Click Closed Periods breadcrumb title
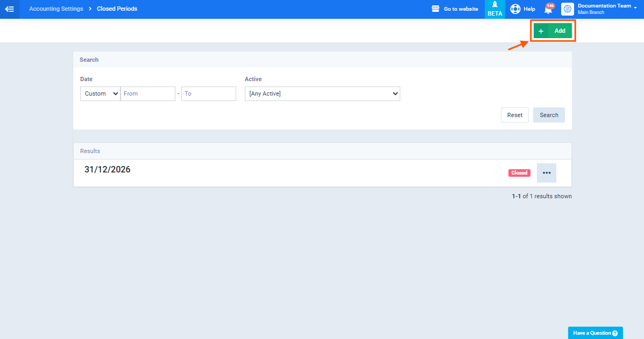The image size is (644, 339). [x=117, y=9]
